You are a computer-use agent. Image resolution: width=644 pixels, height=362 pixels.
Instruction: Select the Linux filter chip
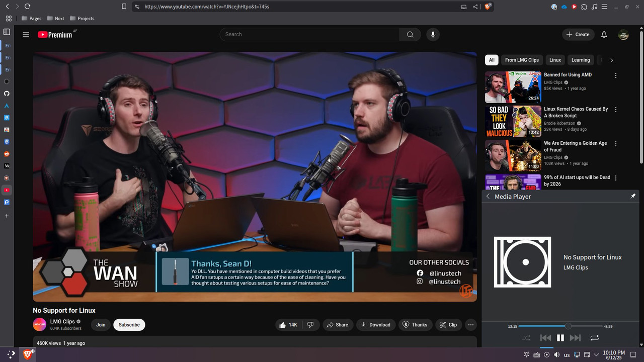pyautogui.click(x=555, y=60)
